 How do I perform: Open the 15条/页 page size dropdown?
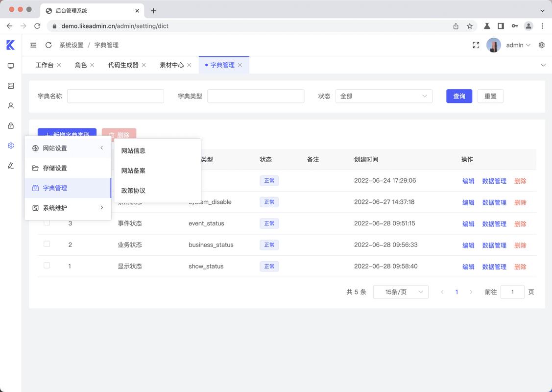(x=401, y=292)
